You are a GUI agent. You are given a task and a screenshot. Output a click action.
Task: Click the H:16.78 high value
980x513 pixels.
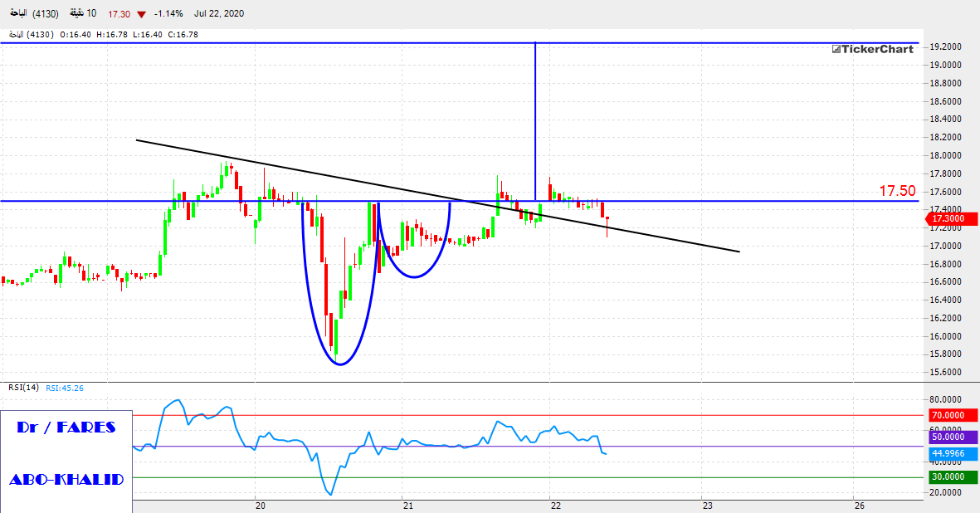(112, 34)
